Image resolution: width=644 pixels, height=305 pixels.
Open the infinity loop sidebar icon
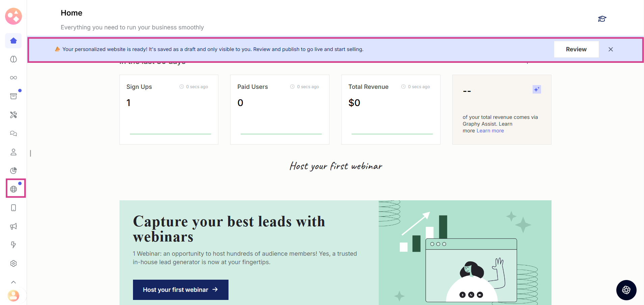[x=14, y=78]
